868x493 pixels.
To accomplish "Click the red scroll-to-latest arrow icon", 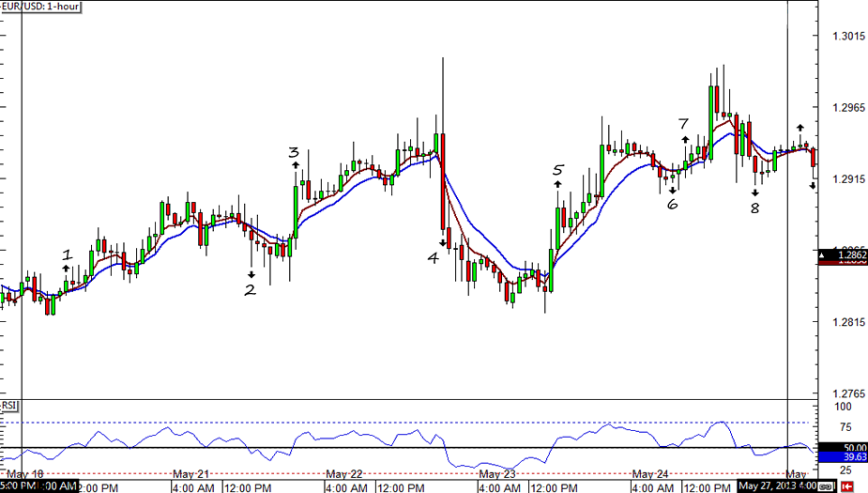I will [846, 487].
